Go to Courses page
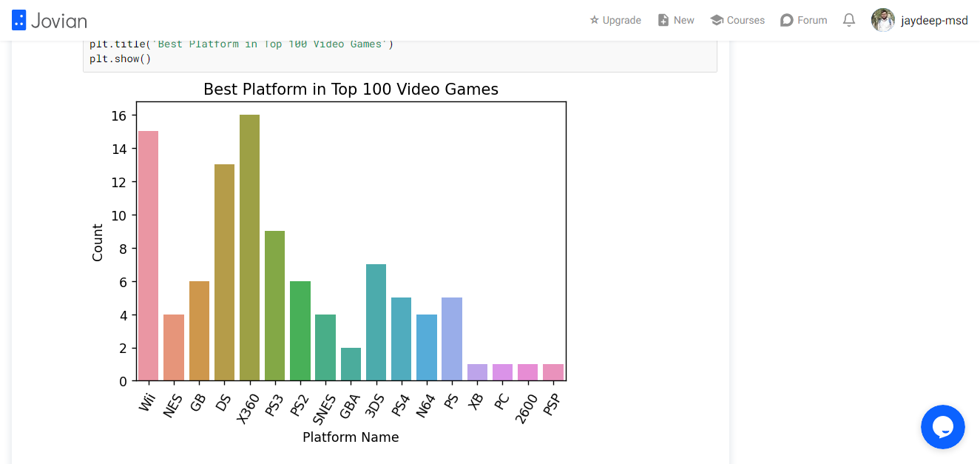The image size is (980, 464). (737, 20)
